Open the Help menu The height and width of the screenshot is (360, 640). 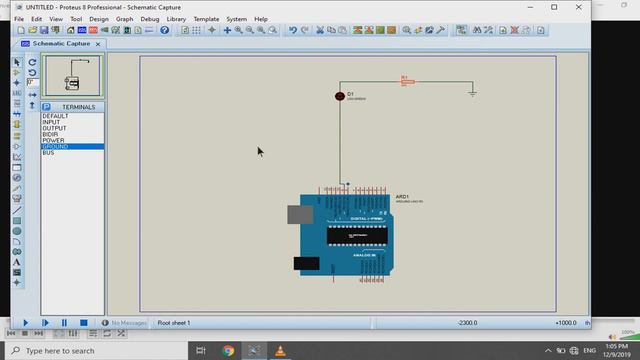click(261, 19)
